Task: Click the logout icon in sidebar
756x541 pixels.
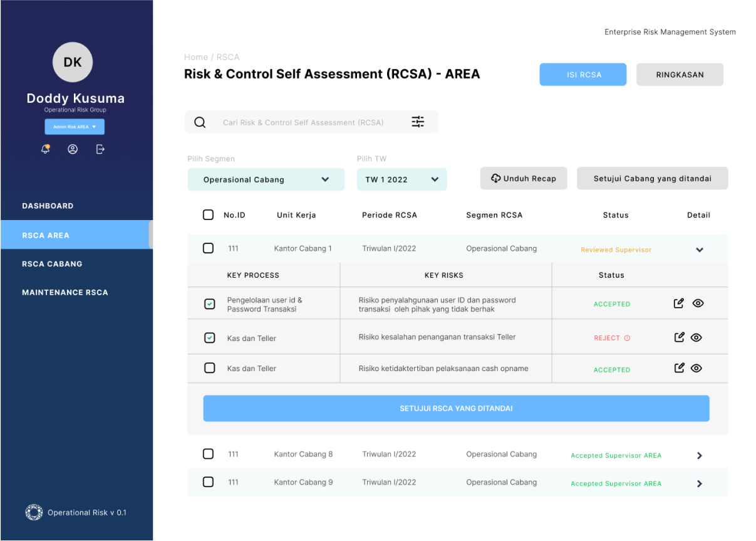Action: pyautogui.click(x=100, y=149)
